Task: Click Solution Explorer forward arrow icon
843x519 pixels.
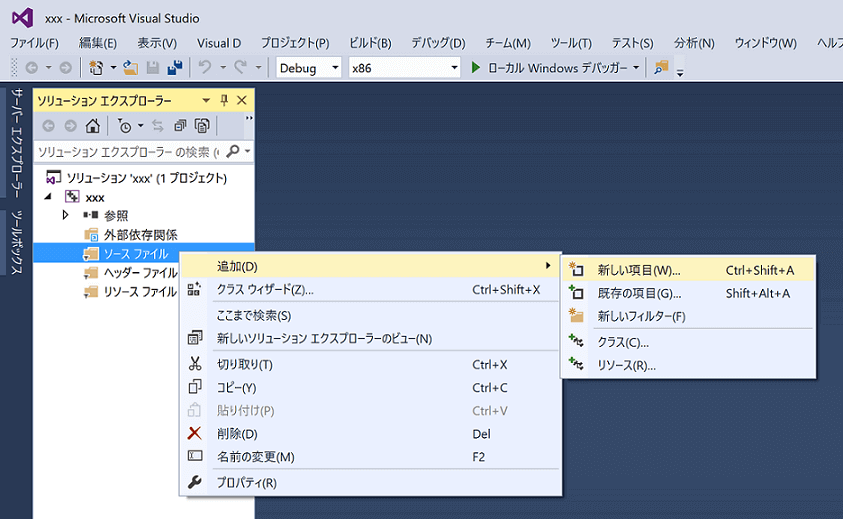Action: tap(70, 126)
